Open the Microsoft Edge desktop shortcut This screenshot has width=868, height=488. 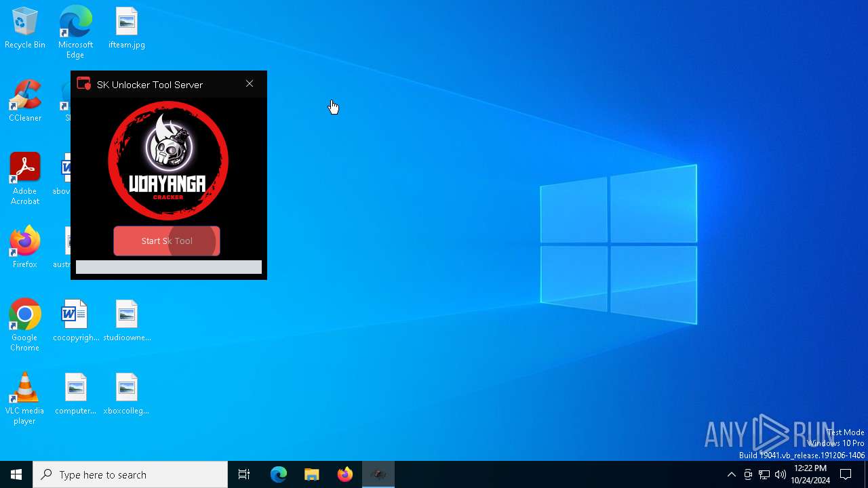pos(75,33)
